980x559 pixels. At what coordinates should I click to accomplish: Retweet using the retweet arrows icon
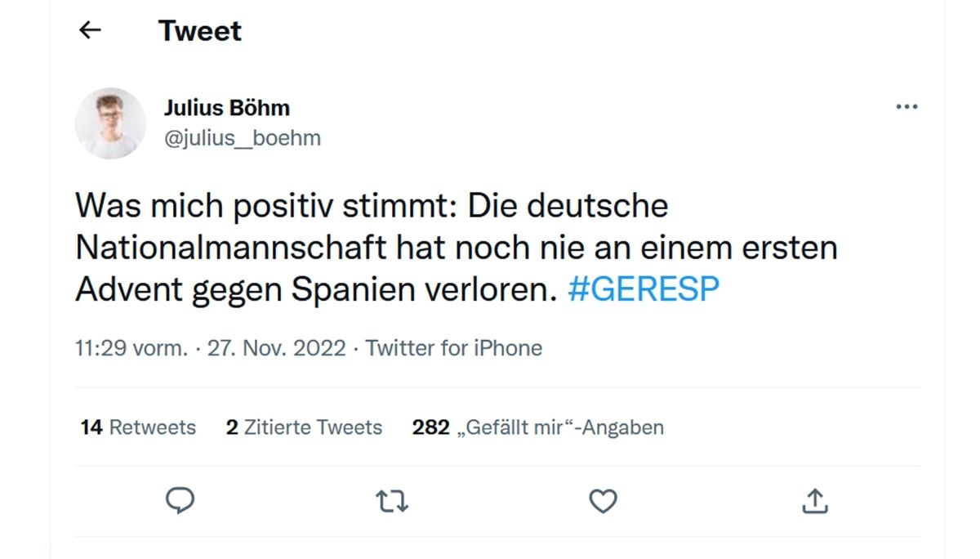tap(392, 501)
